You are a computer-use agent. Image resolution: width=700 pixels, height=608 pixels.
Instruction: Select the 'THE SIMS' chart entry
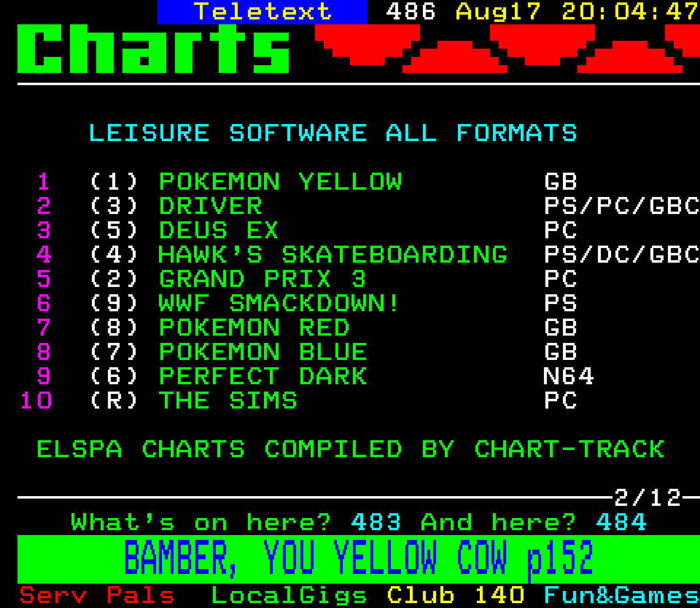coord(228,401)
